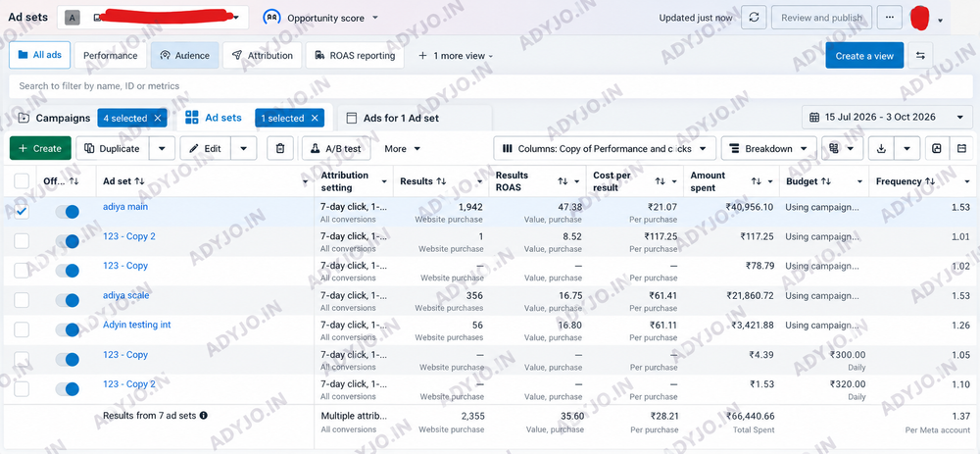This screenshot has width=980, height=454.
Task: Toggle off Adyin testing int ad set
Action: pos(67,329)
